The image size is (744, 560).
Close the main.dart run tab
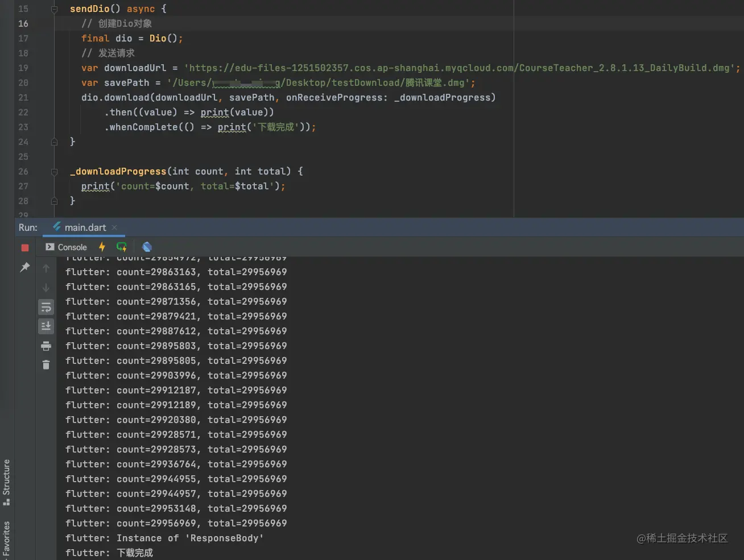coord(114,227)
